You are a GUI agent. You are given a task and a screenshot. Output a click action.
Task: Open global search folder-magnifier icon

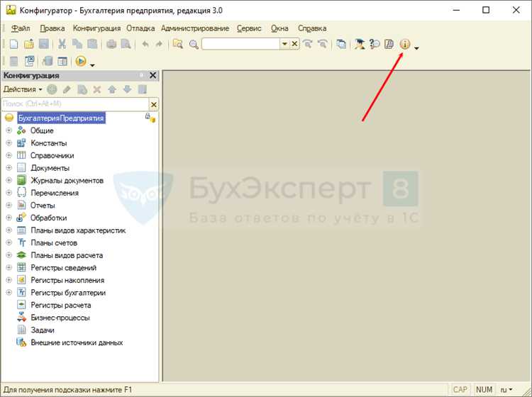[178, 44]
